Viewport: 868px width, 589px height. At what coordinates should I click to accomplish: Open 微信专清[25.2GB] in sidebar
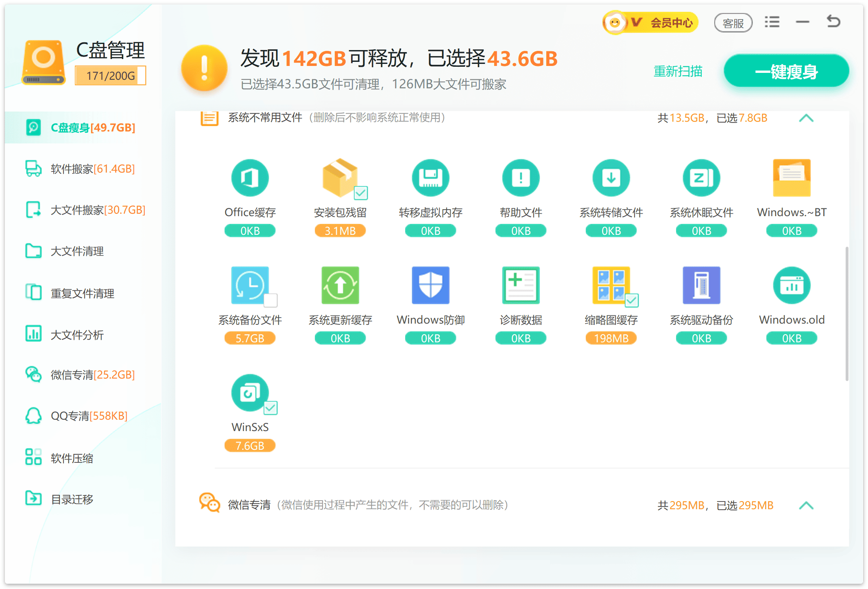pyautogui.click(x=83, y=374)
